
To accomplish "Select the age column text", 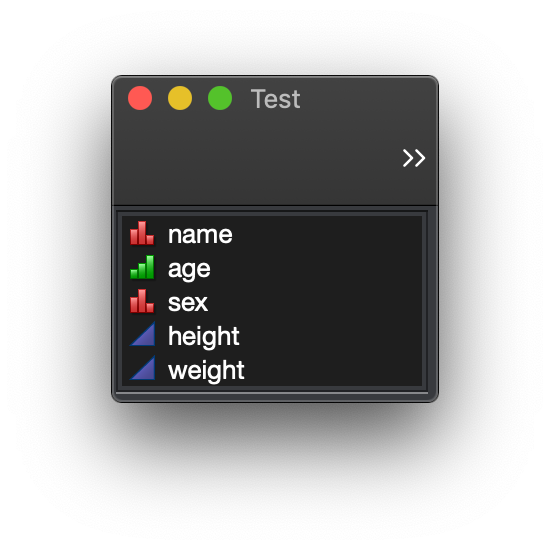I will 189,269.
